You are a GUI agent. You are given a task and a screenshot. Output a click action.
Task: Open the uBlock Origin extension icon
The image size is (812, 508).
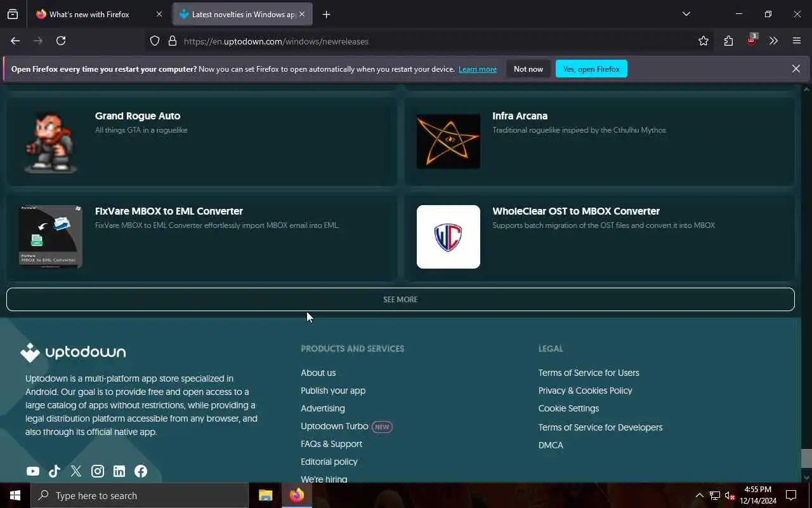point(752,41)
